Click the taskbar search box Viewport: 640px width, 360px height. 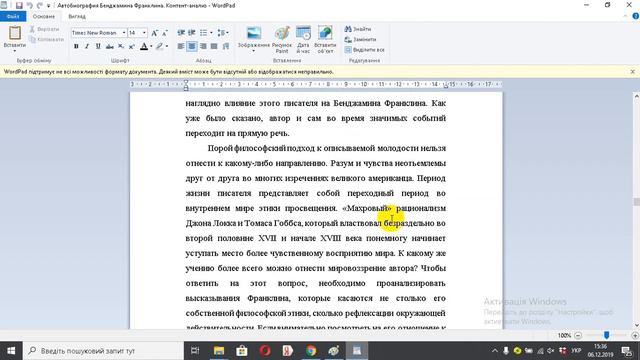click(103, 351)
